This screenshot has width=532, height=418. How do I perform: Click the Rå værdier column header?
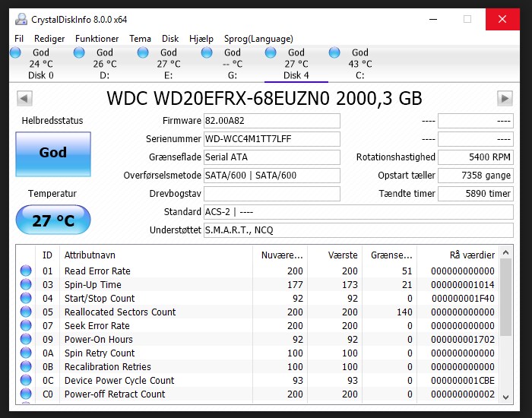click(x=458, y=255)
